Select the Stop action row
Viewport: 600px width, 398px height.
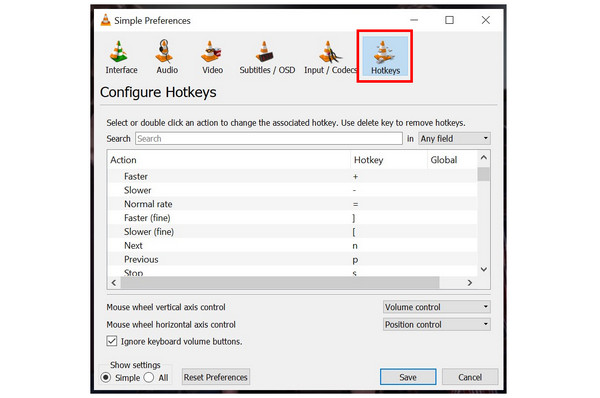pos(293,272)
